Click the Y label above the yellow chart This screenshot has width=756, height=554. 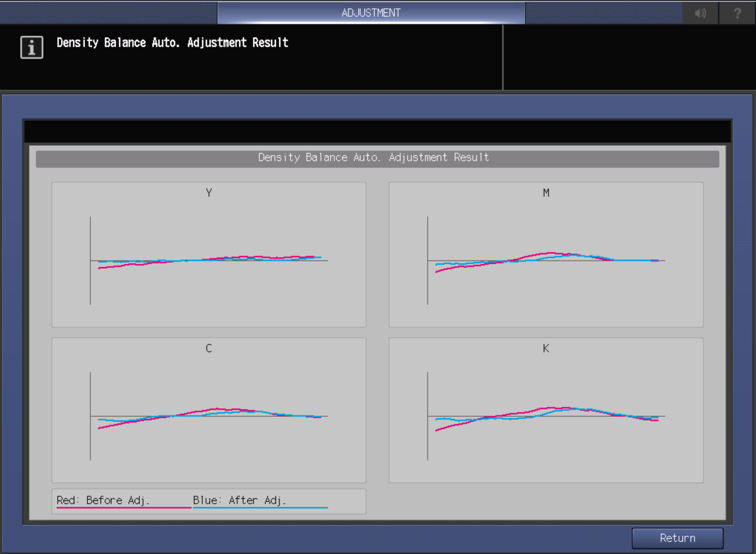tap(209, 193)
